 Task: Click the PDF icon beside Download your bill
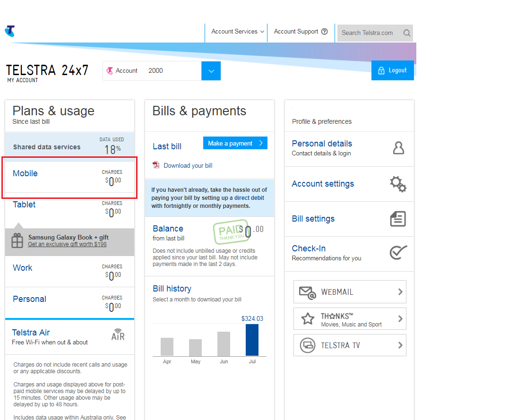[156, 165]
